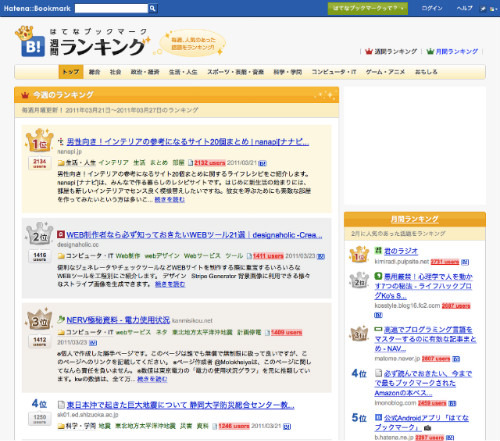Select the コンピュータ・IT category tab
The height and width of the screenshot is (441, 500).
[334, 72]
